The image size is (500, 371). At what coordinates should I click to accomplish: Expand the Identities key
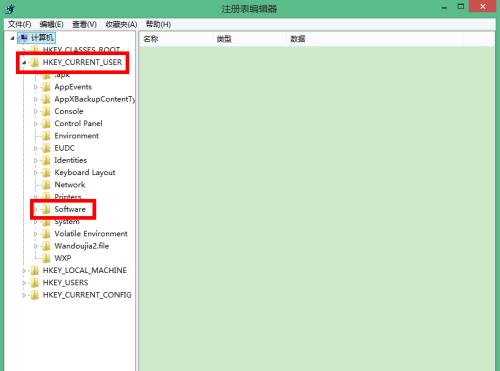36,160
